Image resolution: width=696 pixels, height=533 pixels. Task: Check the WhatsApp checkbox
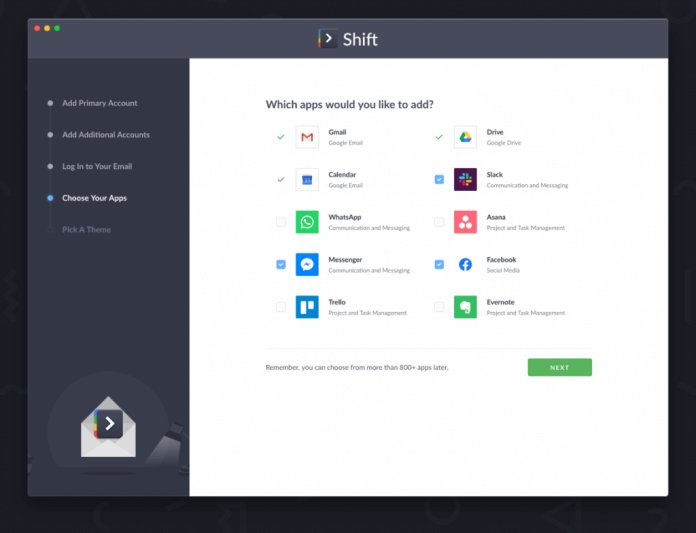point(281,221)
